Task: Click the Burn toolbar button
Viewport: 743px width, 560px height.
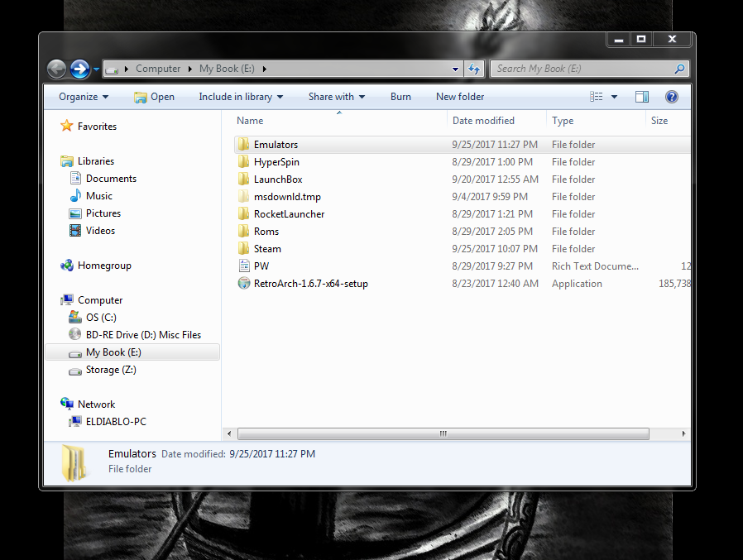Action: pyautogui.click(x=400, y=97)
